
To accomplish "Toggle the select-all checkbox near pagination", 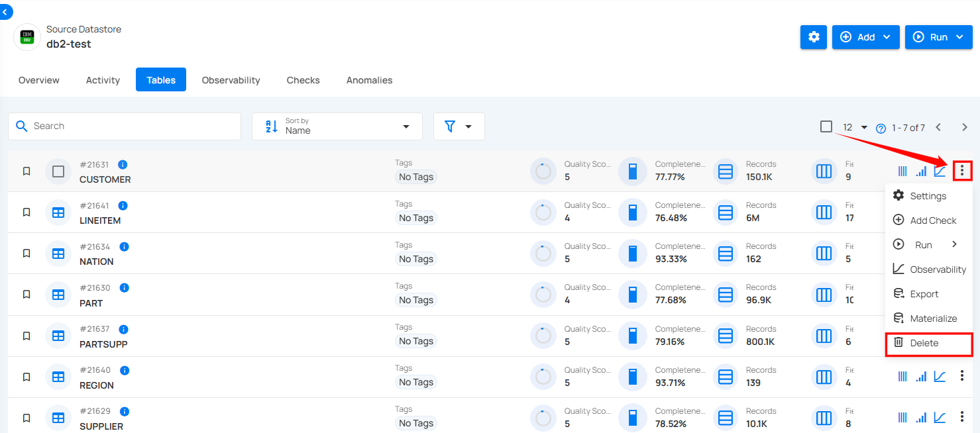I will point(826,126).
